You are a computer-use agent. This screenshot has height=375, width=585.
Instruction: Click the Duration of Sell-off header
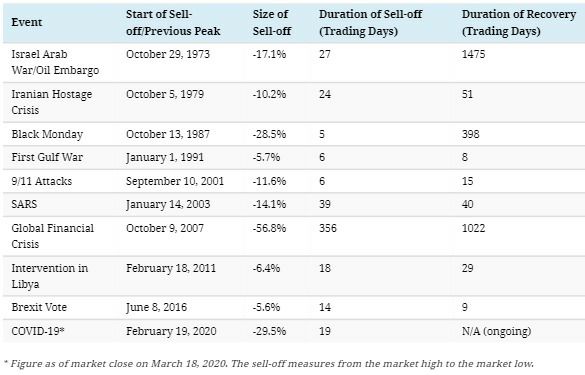pyautogui.click(x=370, y=22)
